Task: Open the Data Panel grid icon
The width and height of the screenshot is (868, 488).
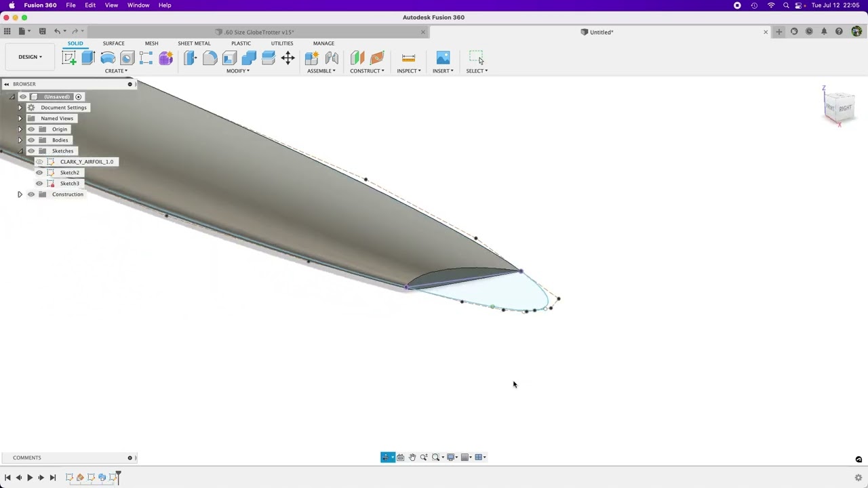Action: coord(7,31)
